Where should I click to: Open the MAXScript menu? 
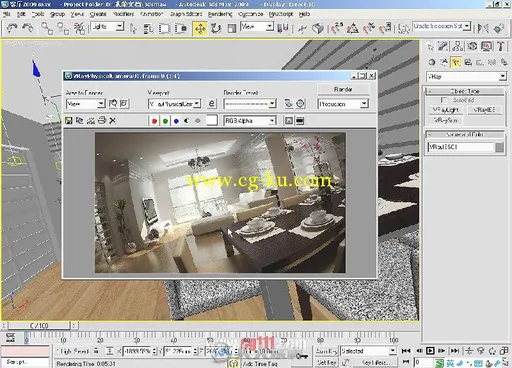[x=281, y=14]
